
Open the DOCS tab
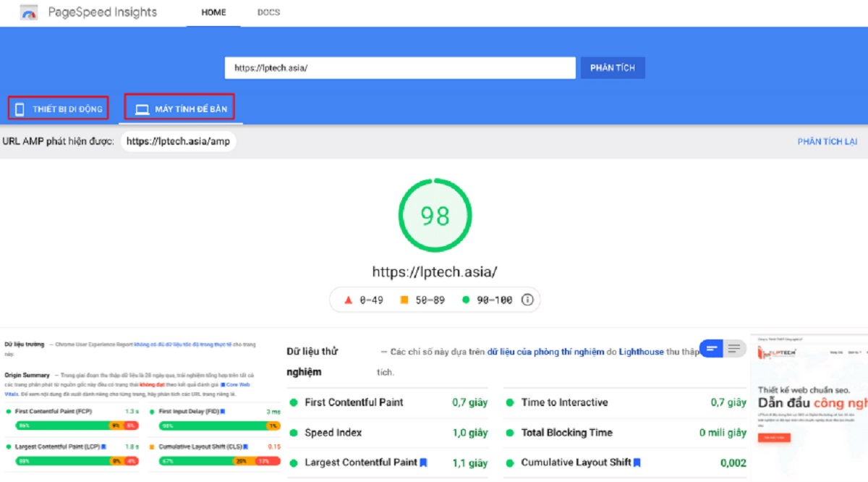pos(268,13)
